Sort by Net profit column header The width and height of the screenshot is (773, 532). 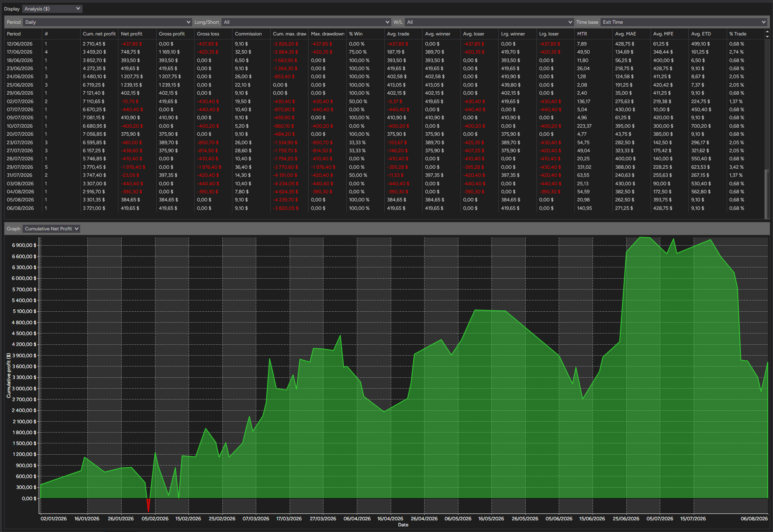[x=137, y=34]
